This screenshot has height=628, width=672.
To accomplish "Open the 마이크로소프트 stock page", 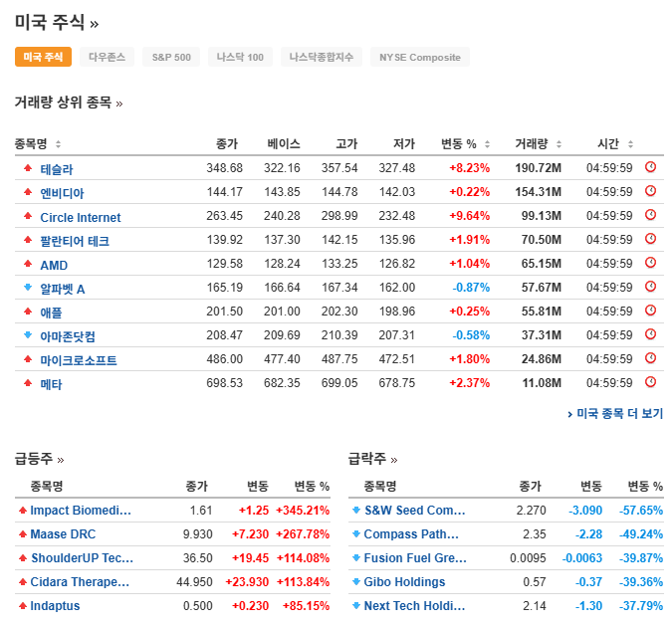I will click(x=79, y=360).
